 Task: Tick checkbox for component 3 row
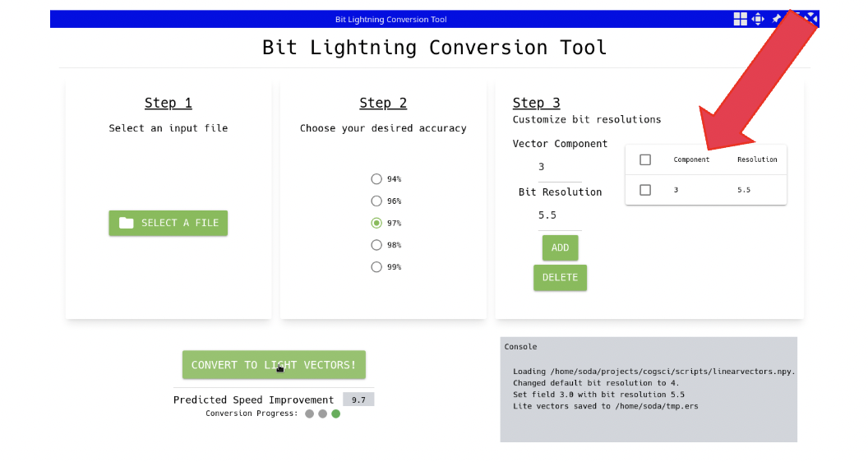coord(645,190)
